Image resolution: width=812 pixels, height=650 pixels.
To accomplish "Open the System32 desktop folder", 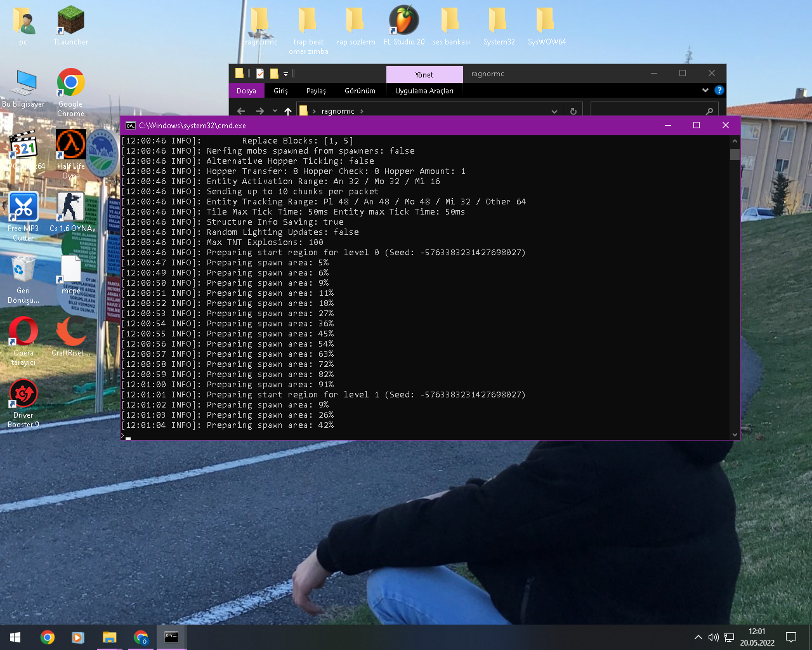I will (x=499, y=26).
